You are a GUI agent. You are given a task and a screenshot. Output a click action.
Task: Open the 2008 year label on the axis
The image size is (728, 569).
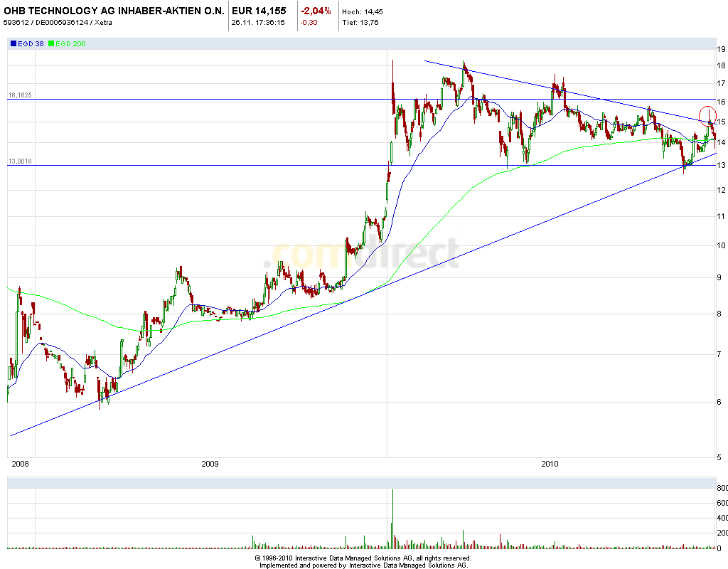[x=19, y=464]
